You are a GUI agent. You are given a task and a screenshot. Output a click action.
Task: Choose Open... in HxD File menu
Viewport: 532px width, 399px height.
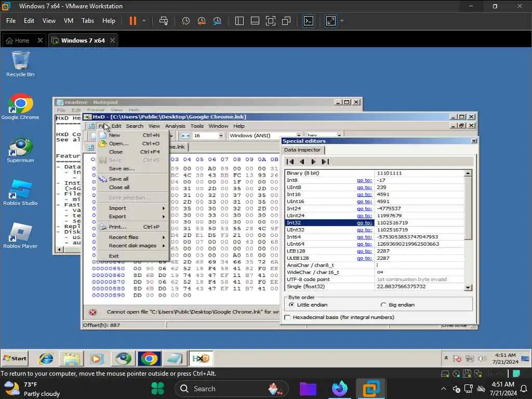coord(132,143)
